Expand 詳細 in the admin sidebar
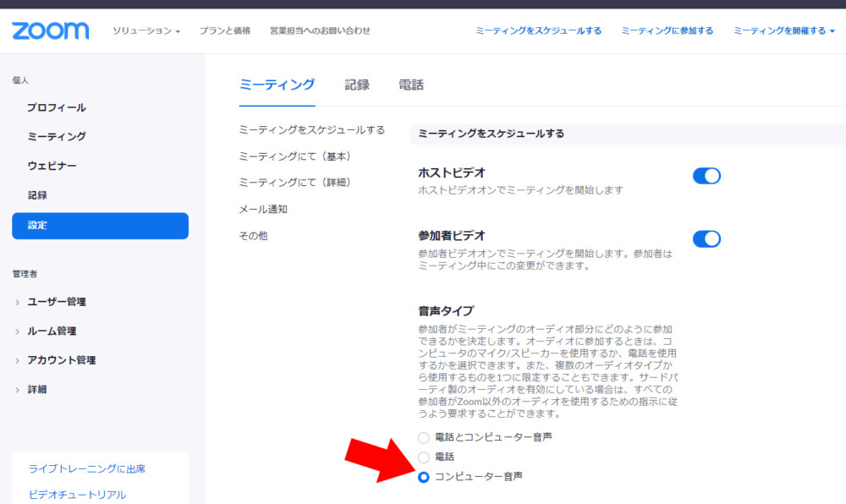The image size is (846, 504). click(36, 389)
